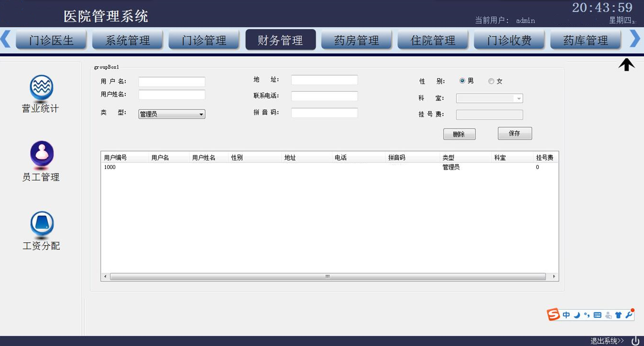Open the 类型 dropdown showing 管理员

tap(171, 114)
